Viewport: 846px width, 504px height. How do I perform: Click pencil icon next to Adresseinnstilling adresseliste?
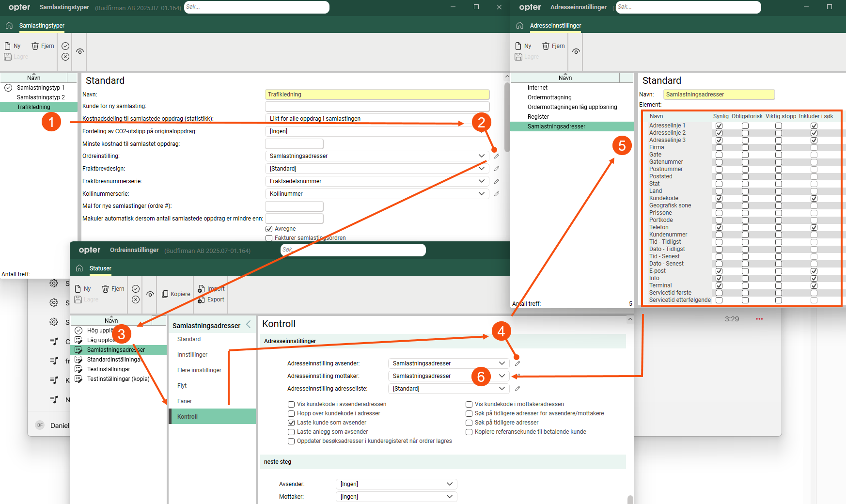pyautogui.click(x=517, y=389)
